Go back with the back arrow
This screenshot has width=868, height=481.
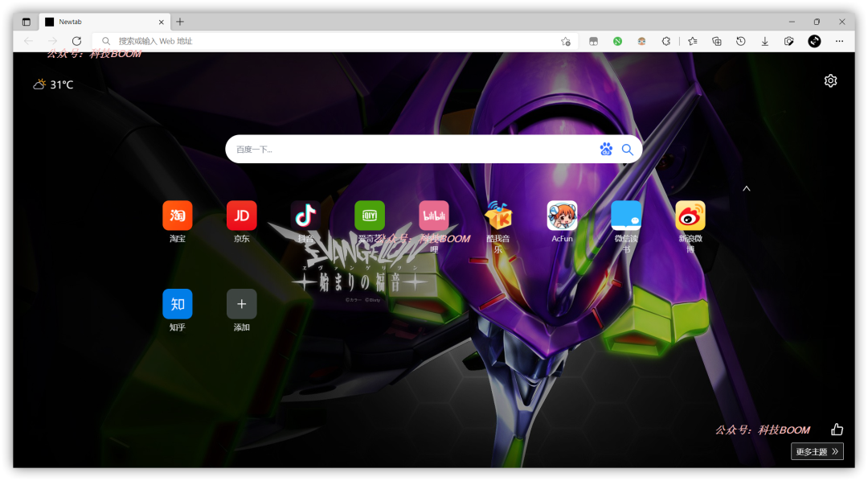coord(28,41)
